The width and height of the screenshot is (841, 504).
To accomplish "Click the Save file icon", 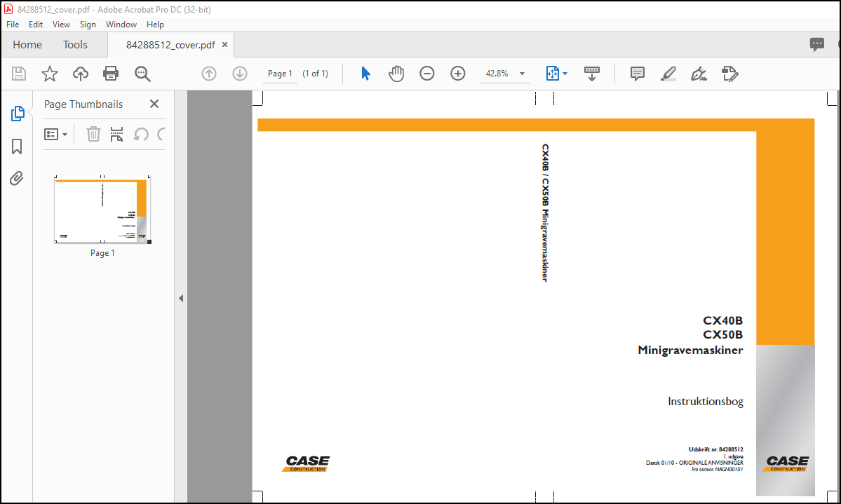I will [x=19, y=74].
